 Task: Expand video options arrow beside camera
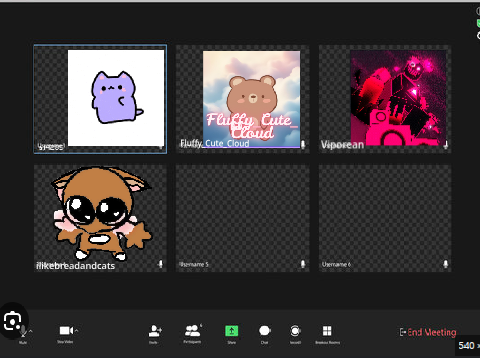(x=77, y=331)
